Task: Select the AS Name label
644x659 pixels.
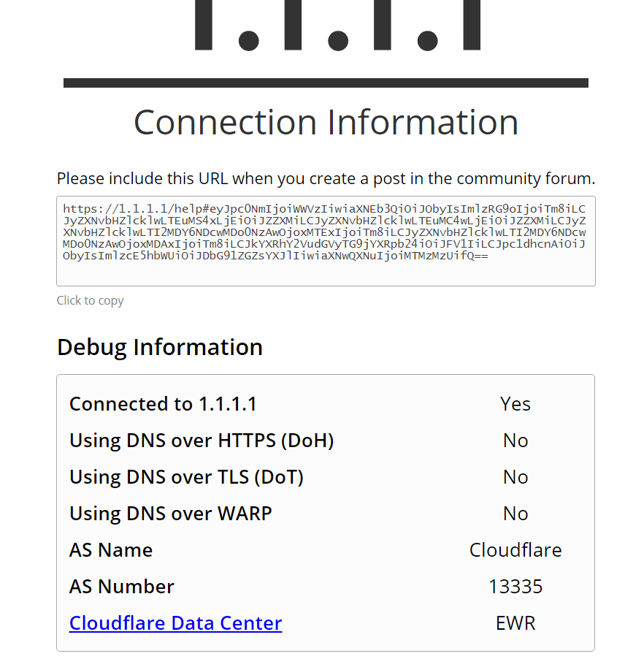Action: tap(111, 550)
